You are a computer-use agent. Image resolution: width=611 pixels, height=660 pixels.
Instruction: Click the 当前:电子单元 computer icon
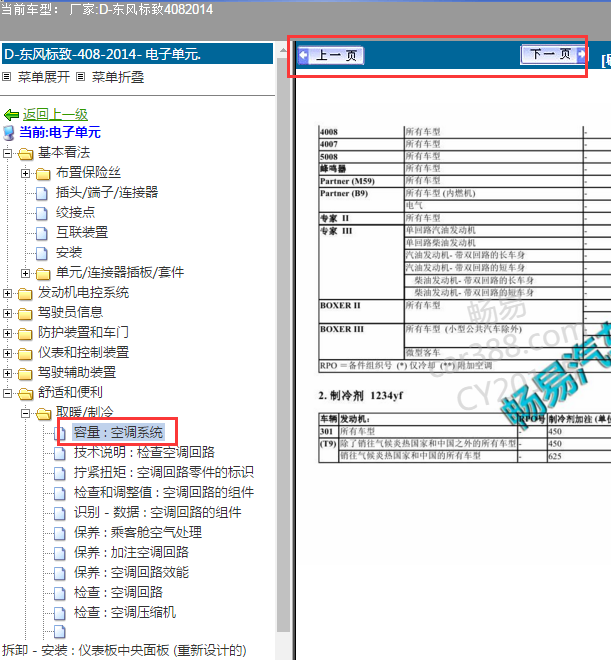click(8, 133)
